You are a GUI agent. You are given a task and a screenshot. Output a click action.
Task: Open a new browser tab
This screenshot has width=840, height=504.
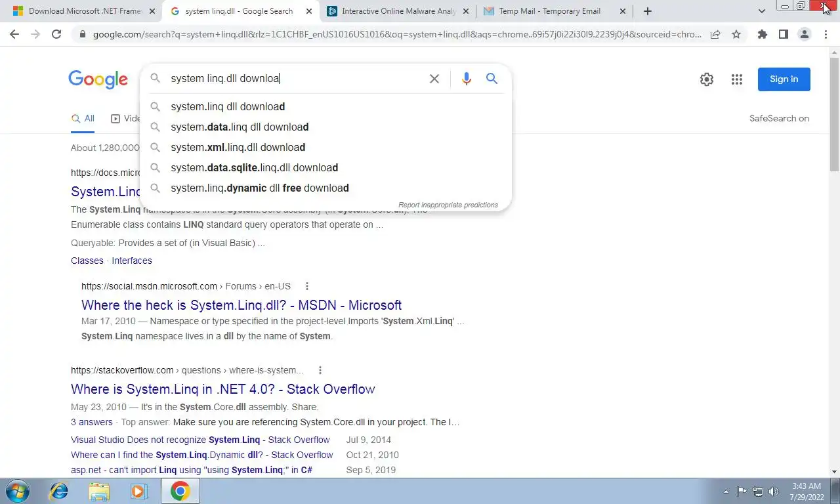click(x=648, y=11)
